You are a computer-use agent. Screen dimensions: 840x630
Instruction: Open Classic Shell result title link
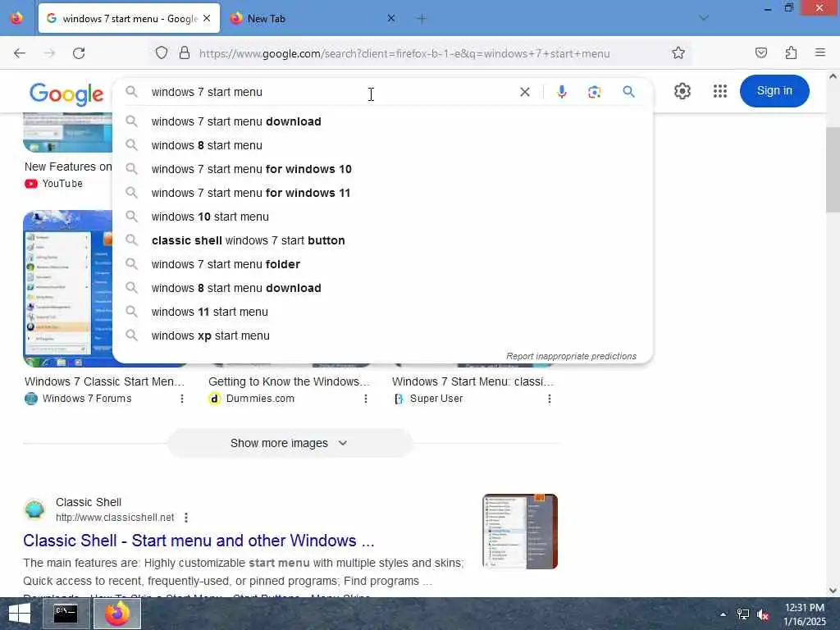click(199, 541)
